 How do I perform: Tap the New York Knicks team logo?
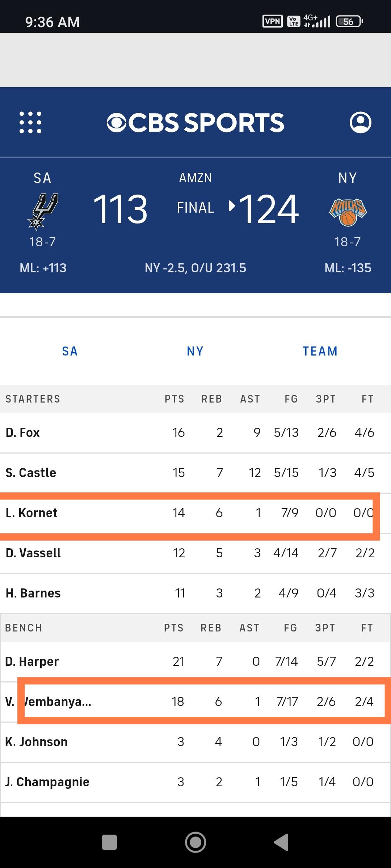coord(348,212)
